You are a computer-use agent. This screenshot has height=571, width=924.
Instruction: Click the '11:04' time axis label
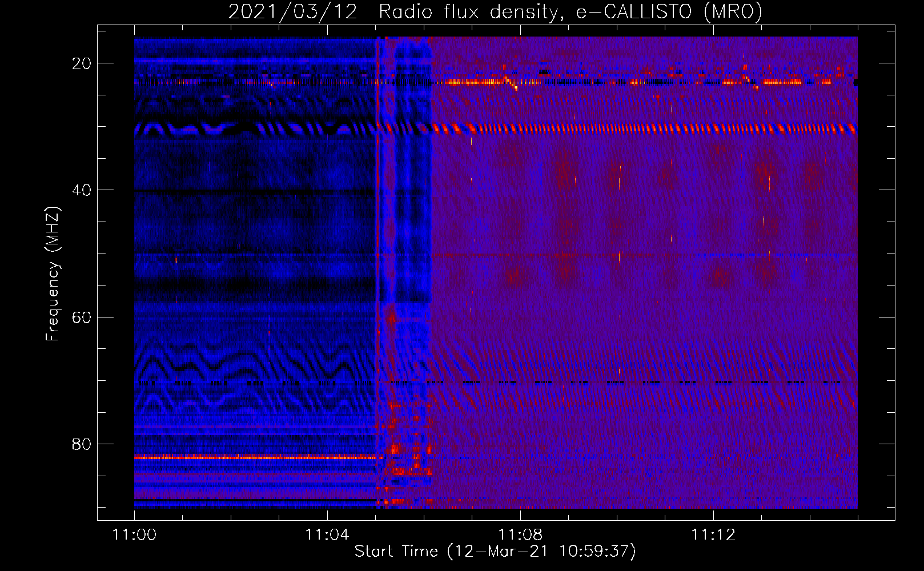(x=327, y=535)
